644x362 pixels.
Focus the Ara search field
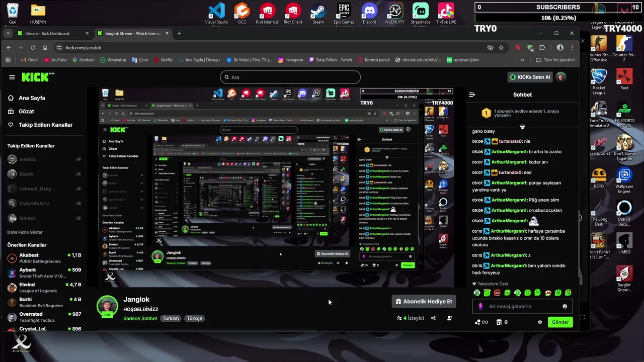pos(290,77)
